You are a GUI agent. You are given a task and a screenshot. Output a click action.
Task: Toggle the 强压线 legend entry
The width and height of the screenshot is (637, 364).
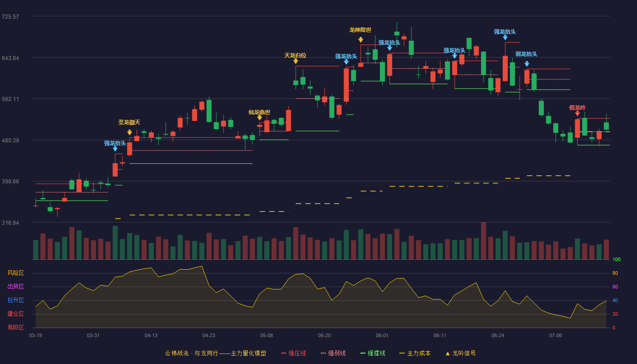(x=293, y=353)
